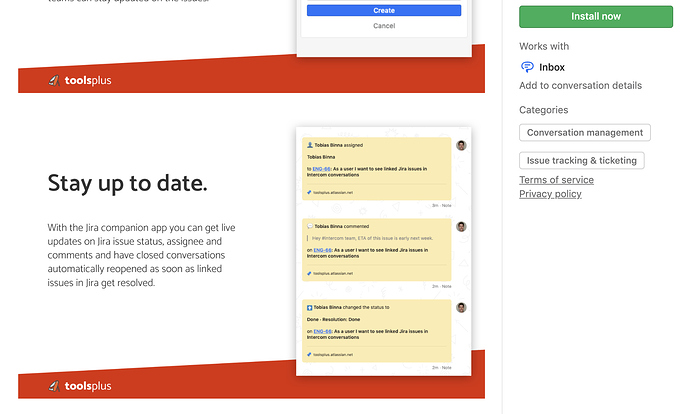This screenshot has width=690, height=414.
Task: Open the Issue tracking & ticketing category
Action: click(582, 161)
